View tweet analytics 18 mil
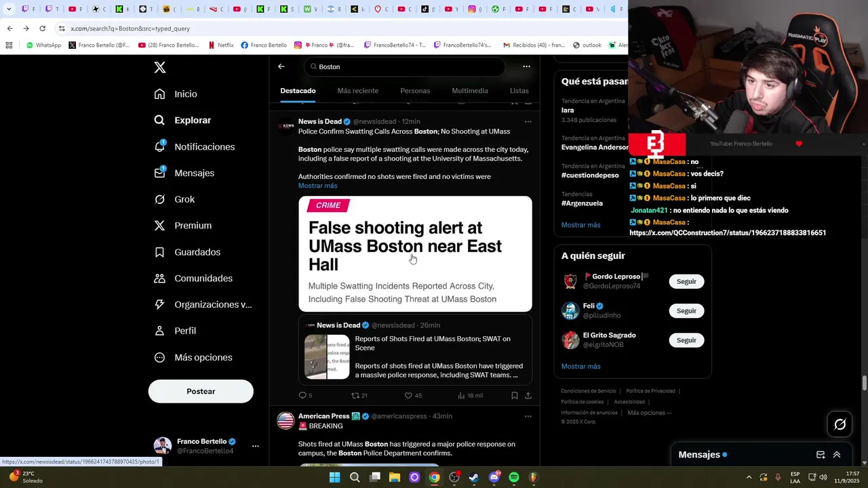The height and width of the screenshot is (488, 868). (x=470, y=395)
